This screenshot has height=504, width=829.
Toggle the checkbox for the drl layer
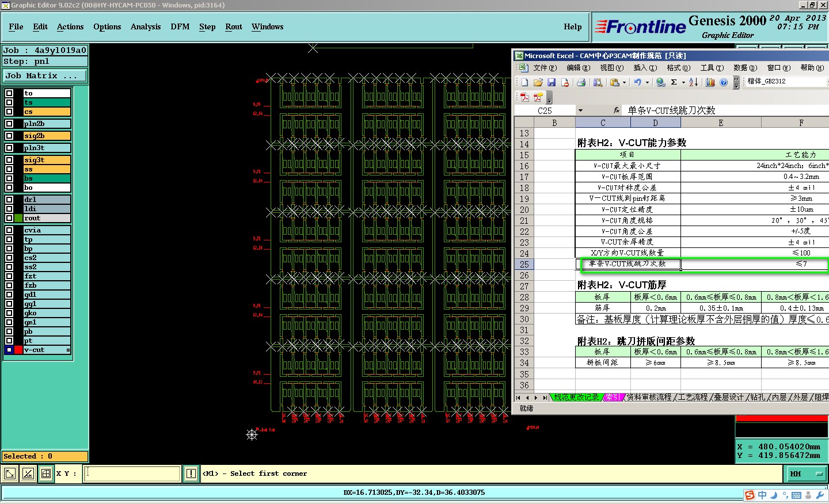(x=9, y=200)
